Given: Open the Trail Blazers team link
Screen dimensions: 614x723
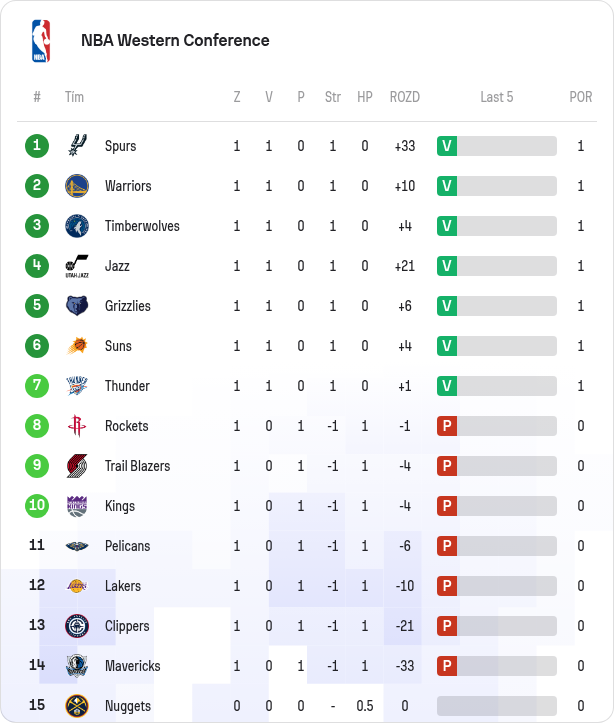Looking at the screenshot, I should coord(137,466).
